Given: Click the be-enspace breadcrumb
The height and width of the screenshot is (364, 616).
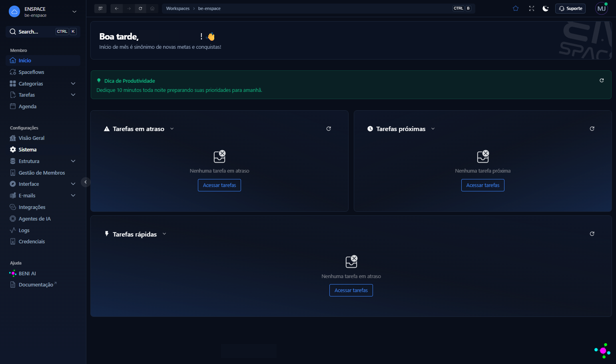Looking at the screenshot, I should [209, 8].
